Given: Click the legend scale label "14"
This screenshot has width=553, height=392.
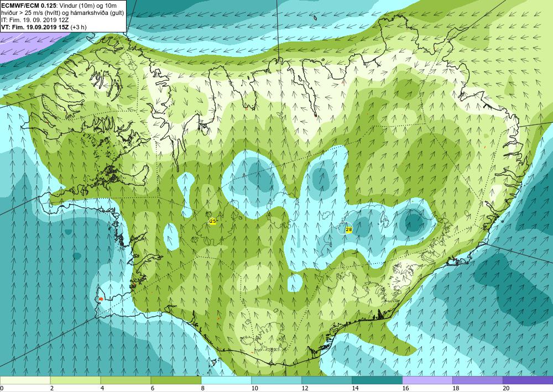Looking at the screenshot, I should [355, 388].
